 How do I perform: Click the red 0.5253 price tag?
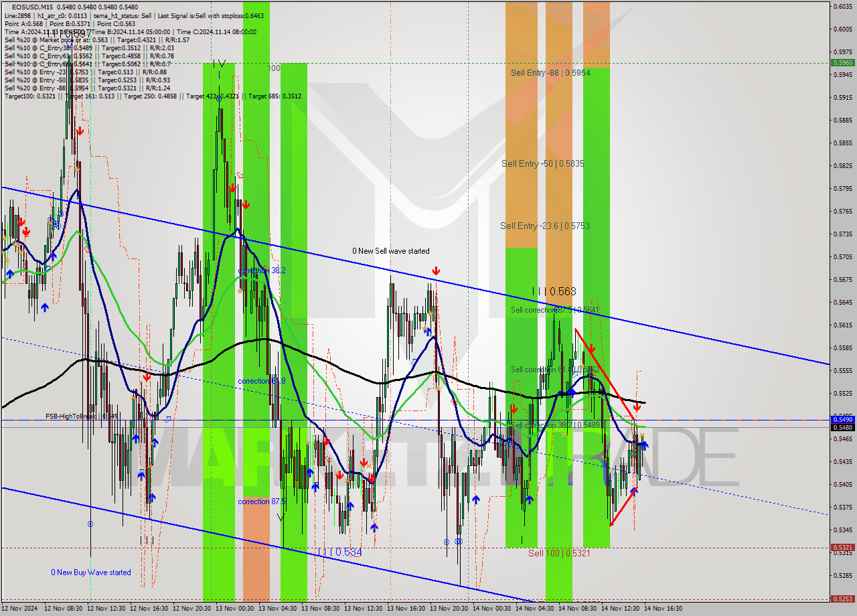click(842, 599)
